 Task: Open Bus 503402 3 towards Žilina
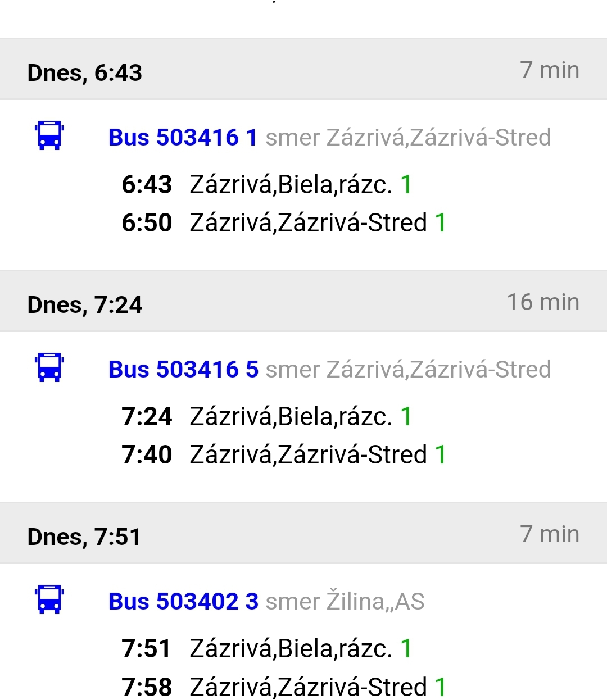pyautogui.click(x=183, y=602)
